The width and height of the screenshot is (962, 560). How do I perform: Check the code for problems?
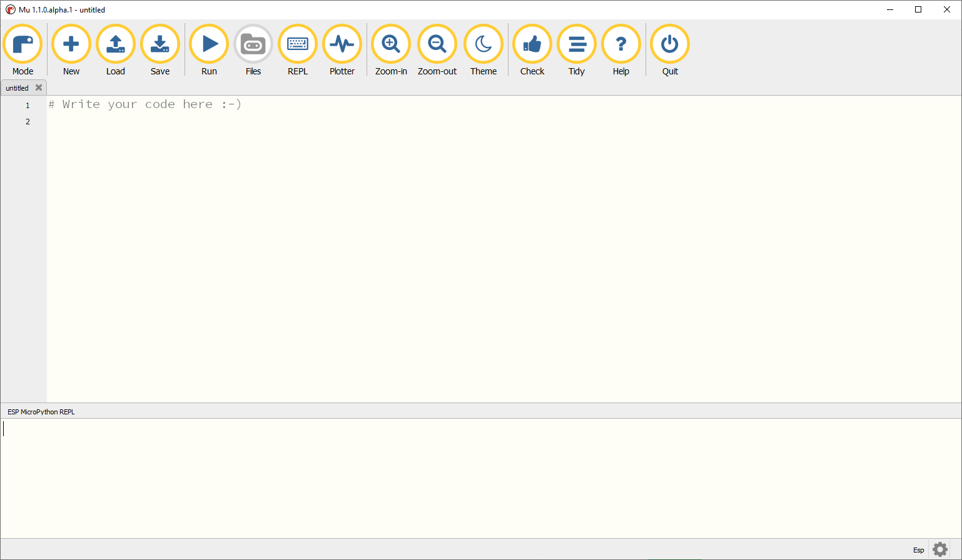[x=532, y=44]
